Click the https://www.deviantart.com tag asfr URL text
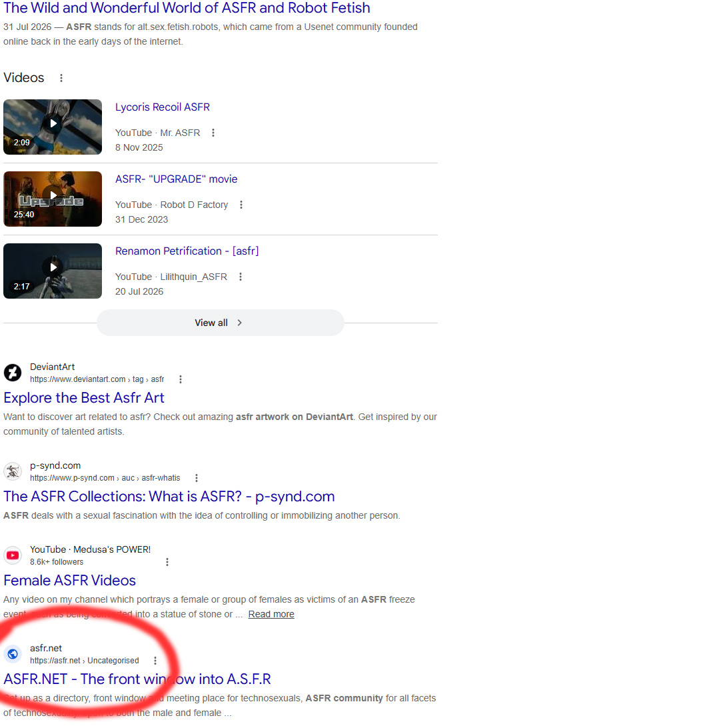This screenshot has width=707, height=728. pyautogui.click(x=97, y=379)
